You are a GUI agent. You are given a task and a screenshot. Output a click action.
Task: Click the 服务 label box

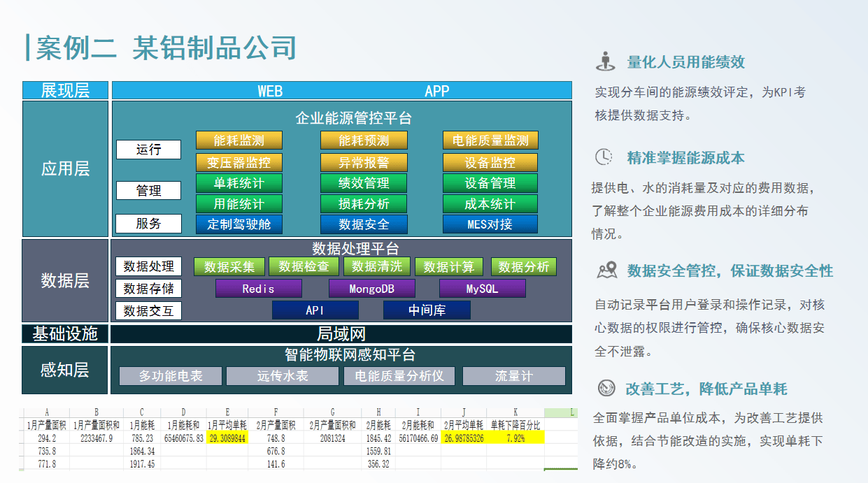148,224
